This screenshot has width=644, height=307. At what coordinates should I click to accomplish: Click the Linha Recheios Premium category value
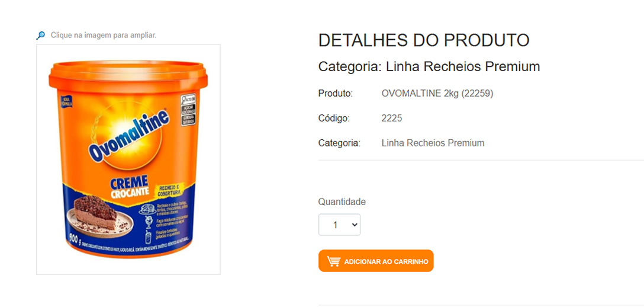click(433, 143)
